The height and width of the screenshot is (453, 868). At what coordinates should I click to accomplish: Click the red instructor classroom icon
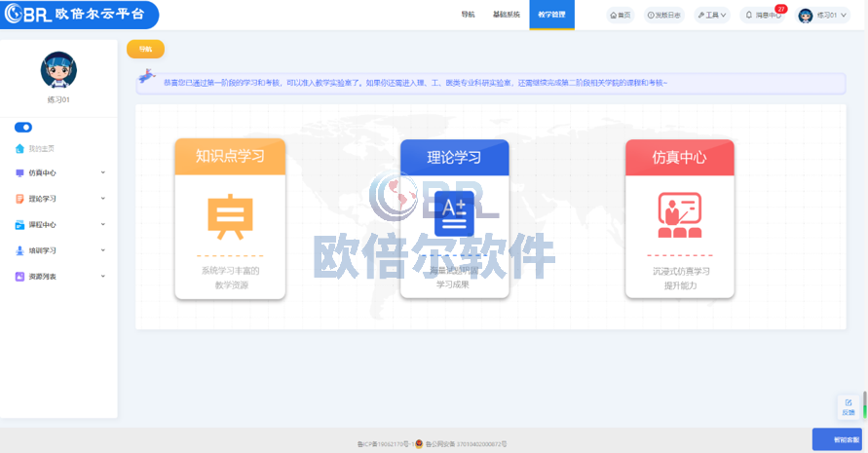pyautogui.click(x=680, y=215)
